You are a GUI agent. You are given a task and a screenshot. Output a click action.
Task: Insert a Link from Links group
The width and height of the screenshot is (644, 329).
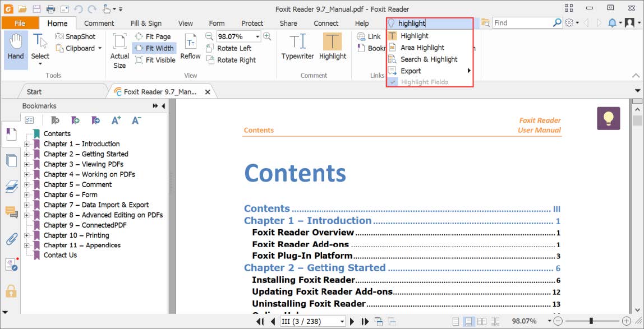click(369, 36)
